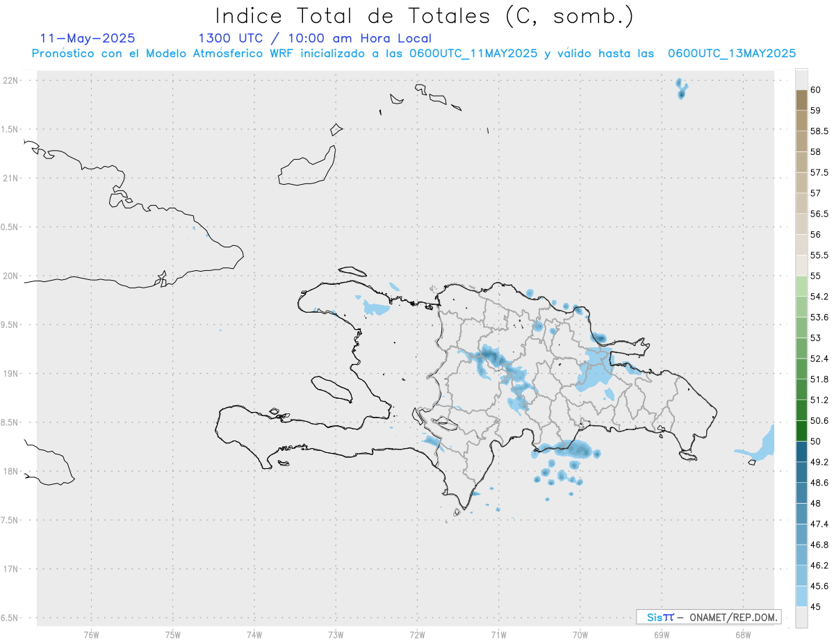Click "1300 UTC / 10:00 am Hora Local"
Screen dimensions: 834x644
(315, 38)
